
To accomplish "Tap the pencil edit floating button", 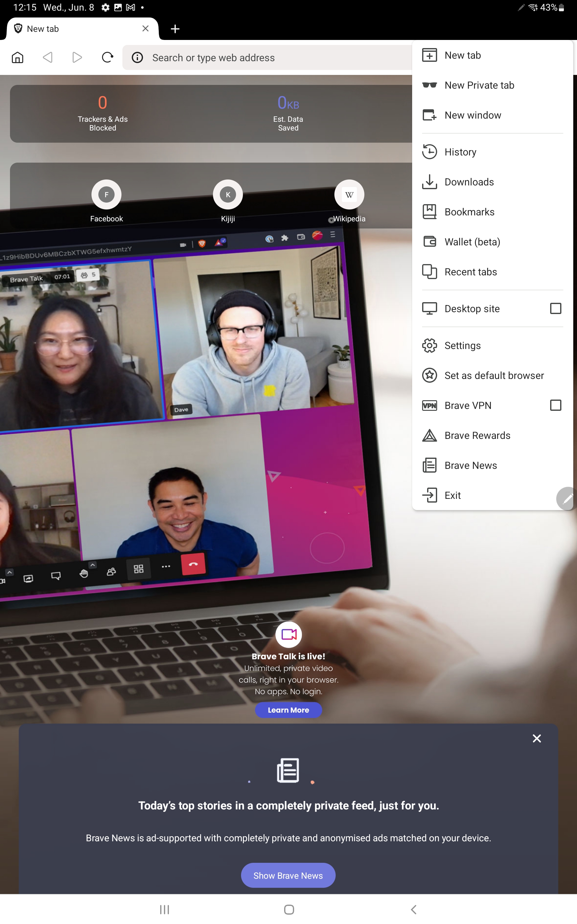I will (x=566, y=499).
